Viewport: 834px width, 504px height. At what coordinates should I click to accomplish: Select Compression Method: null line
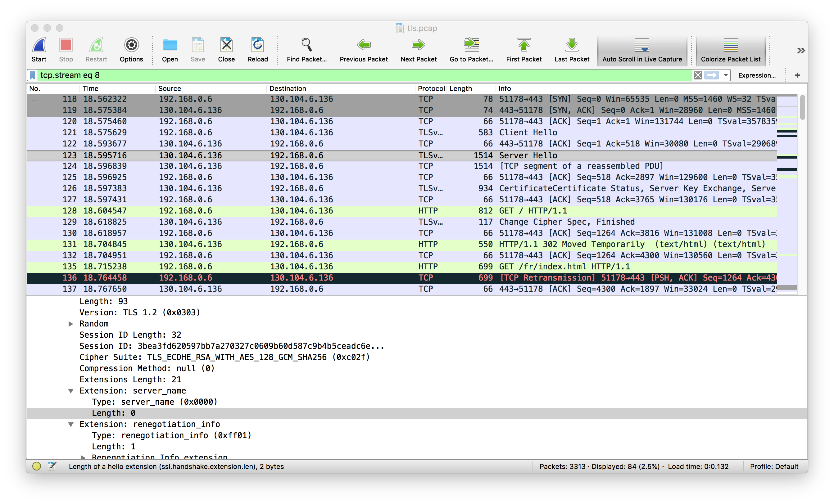[x=147, y=368]
